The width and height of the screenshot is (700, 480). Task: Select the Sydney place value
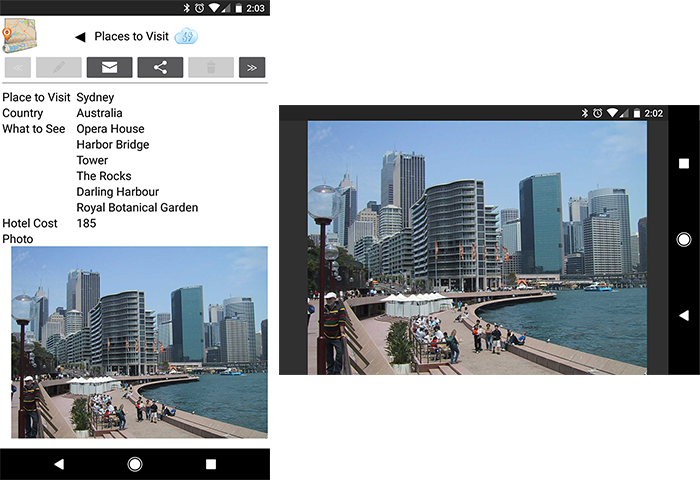pos(95,98)
